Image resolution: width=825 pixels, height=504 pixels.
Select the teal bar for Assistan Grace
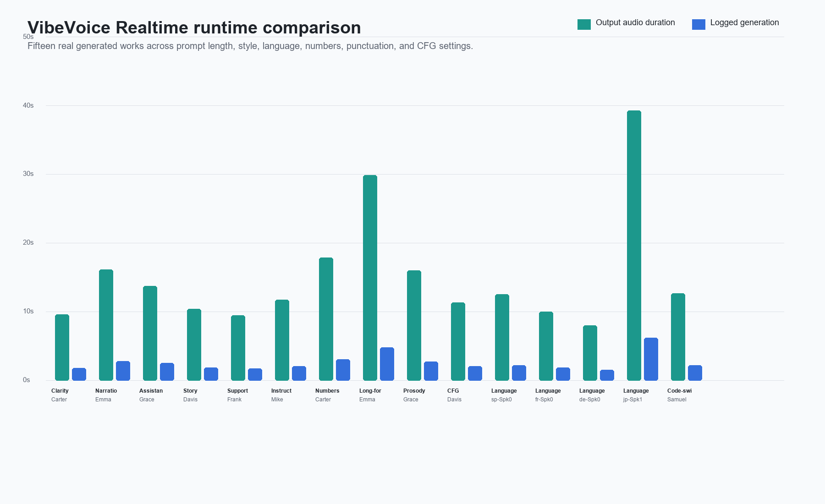[x=150, y=333]
